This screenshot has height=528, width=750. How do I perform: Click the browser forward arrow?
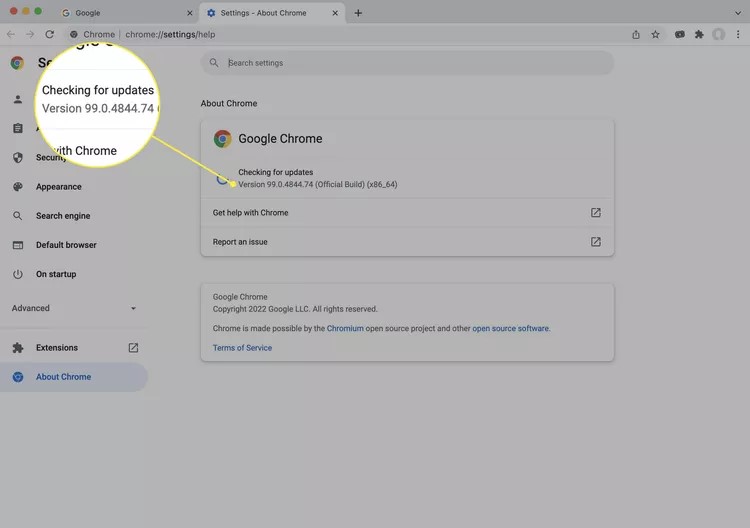click(30, 34)
